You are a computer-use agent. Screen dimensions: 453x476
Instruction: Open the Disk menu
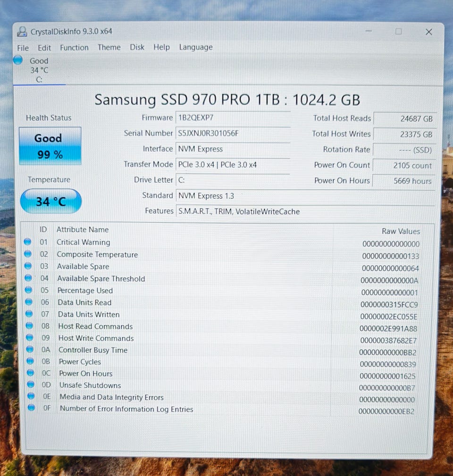pos(137,47)
